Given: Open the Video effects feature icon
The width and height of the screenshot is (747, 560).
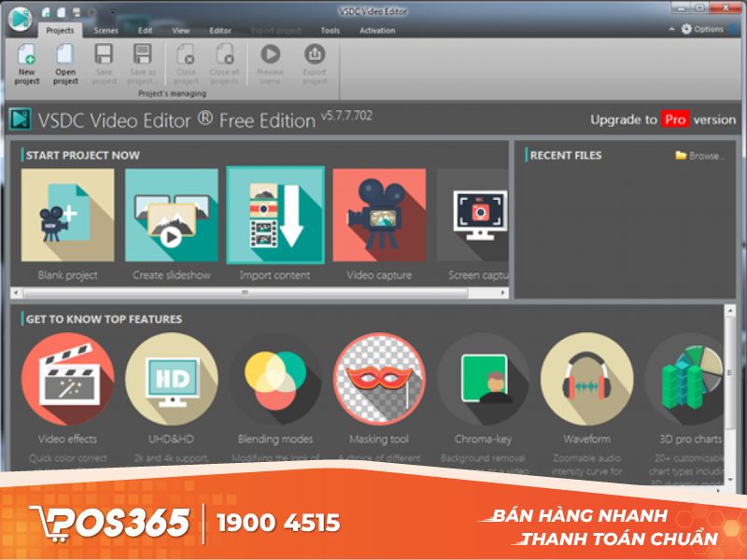Looking at the screenshot, I should click(x=67, y=379).
